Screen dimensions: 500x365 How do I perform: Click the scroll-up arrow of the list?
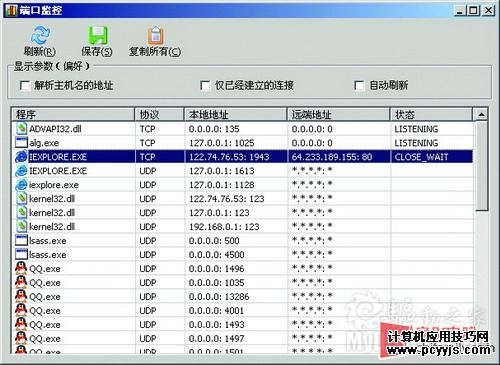click(x=481, y=114)
